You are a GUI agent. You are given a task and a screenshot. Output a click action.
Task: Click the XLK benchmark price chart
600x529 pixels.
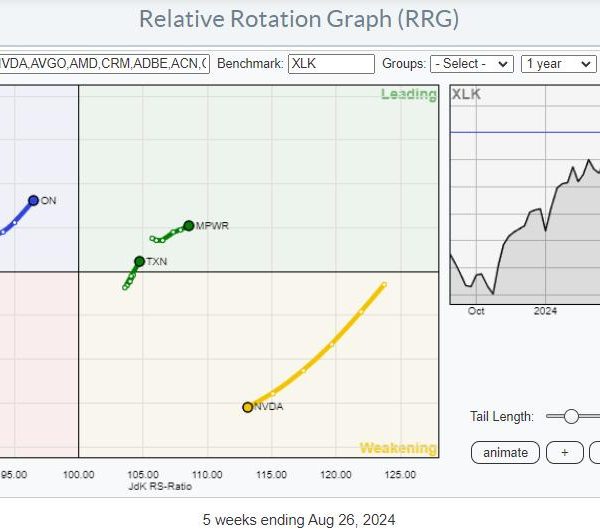click(x=525, y=195)
